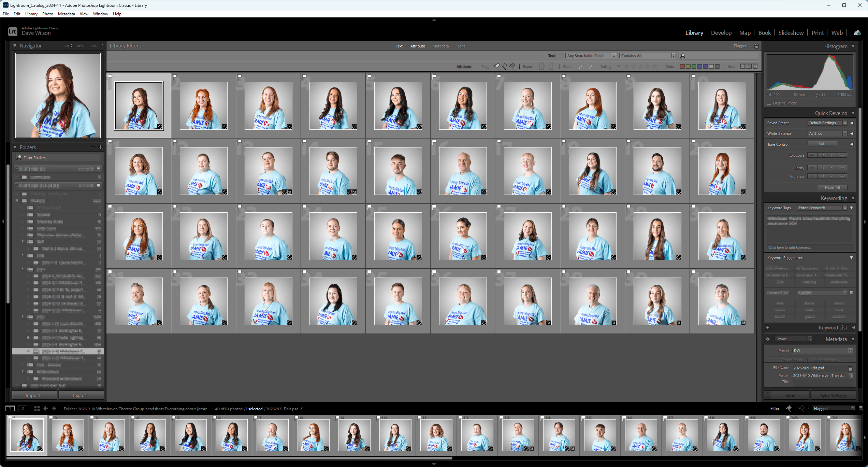
Task: Switch to the Develop module
Action: [x=721, y=33]
